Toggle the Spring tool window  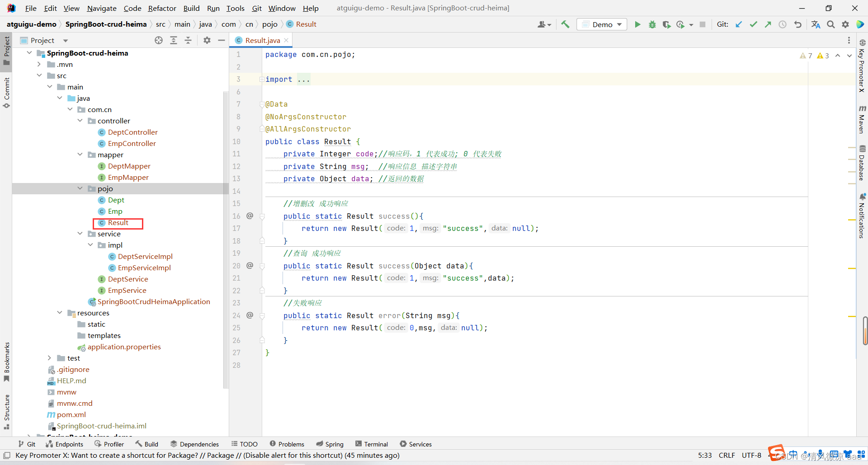click(330, 444)
